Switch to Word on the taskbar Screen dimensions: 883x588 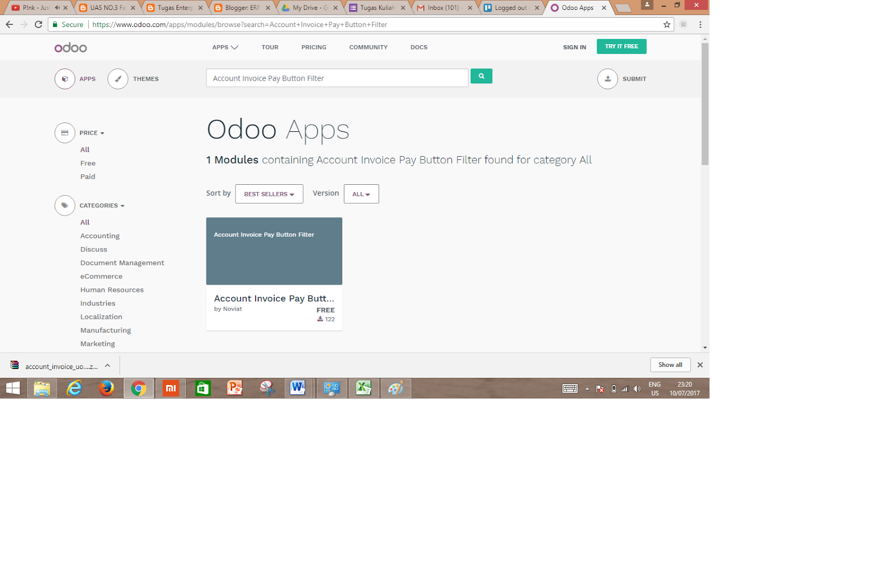click(x=298, y=388)
